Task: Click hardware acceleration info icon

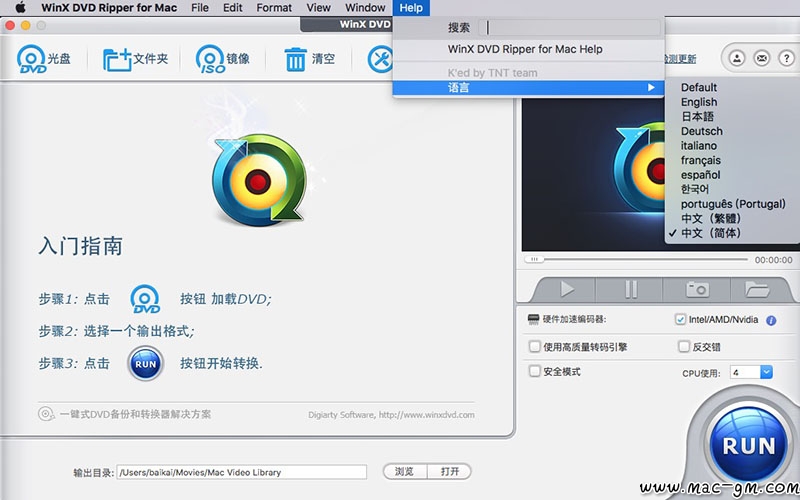Action: tap(771, 320)
